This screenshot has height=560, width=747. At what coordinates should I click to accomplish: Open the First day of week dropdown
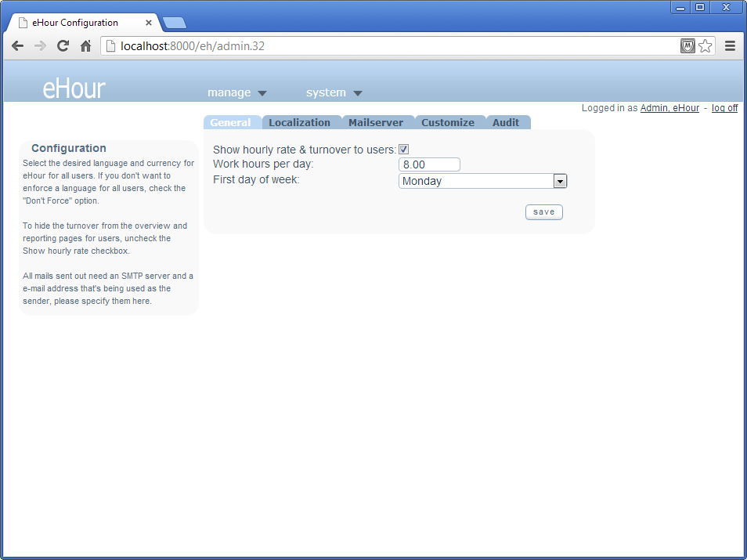tap(482, 181)
